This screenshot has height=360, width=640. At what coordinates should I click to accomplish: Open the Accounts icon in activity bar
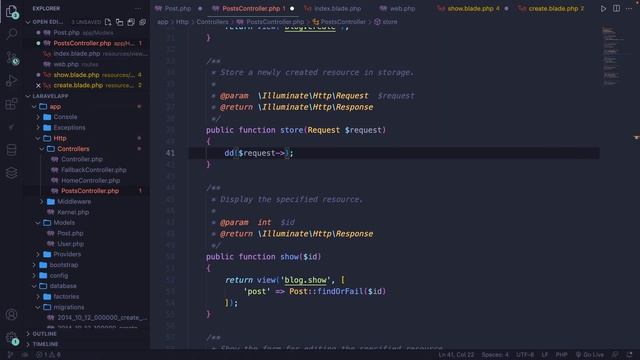(x=11, y=314)
